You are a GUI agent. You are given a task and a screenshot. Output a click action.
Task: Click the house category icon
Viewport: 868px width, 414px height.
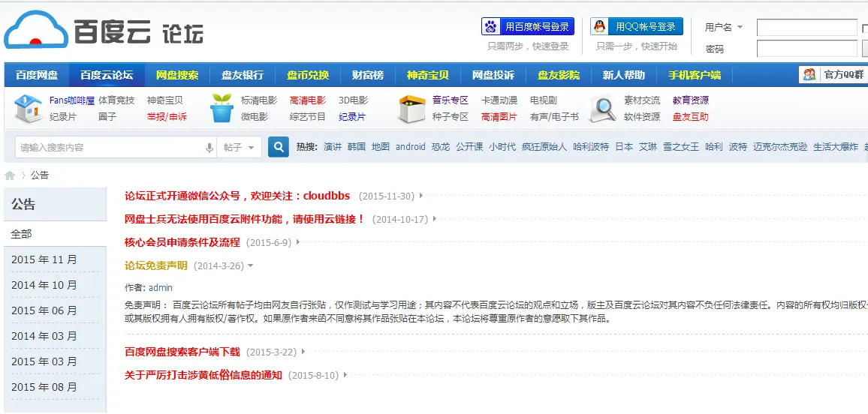pyautogui.click(x=28, y=108)
